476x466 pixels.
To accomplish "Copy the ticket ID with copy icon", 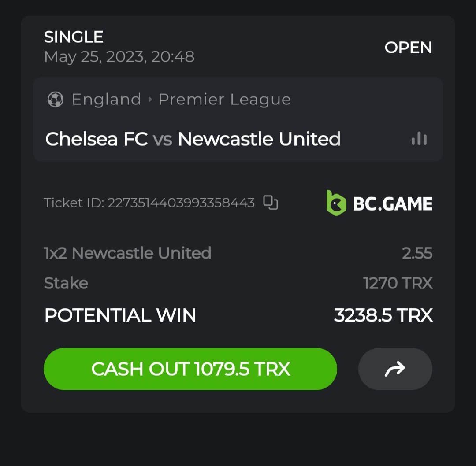I will [270, 203].
